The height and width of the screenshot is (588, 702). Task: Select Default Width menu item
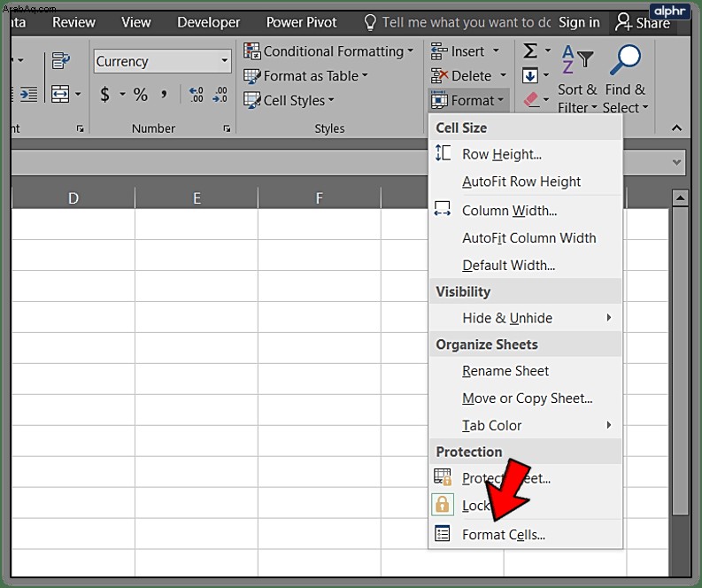click(526, 265)
